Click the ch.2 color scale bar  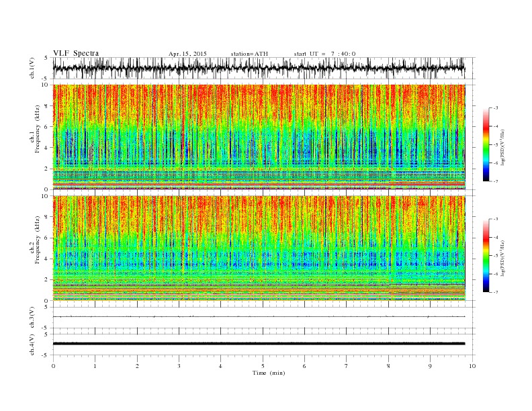pyautogui.click(x=486, y=255)
